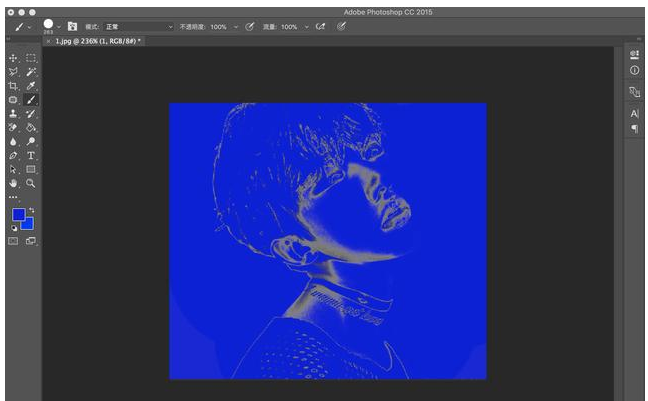Open the Character panel icon
648x401 pixels.
(x=634, y=114)
